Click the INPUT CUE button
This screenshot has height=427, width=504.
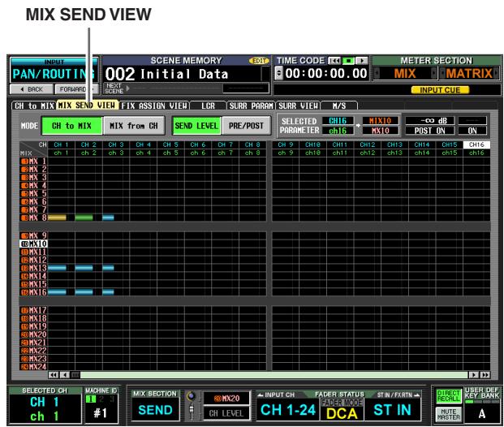click(440, 90)
